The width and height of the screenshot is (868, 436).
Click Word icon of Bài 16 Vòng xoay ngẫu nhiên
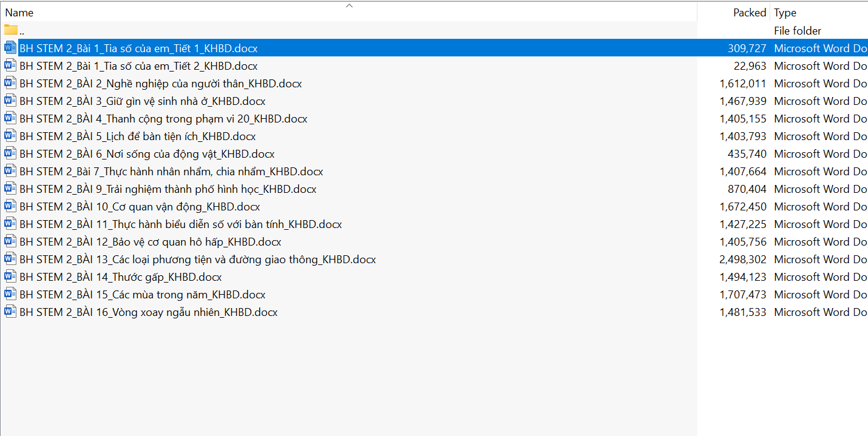tap(10, 312)
